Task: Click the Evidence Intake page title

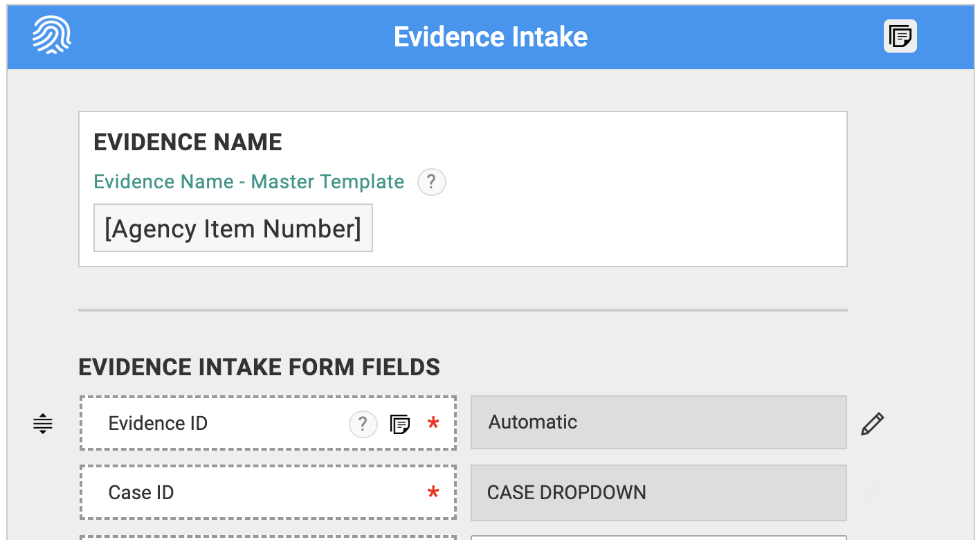Action: coord(490,37)
